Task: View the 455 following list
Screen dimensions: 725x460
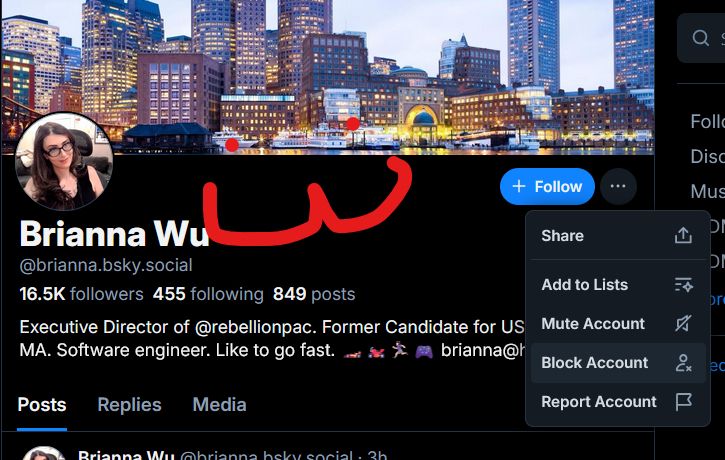Action: pyautogui.click(x=208, y=294)
